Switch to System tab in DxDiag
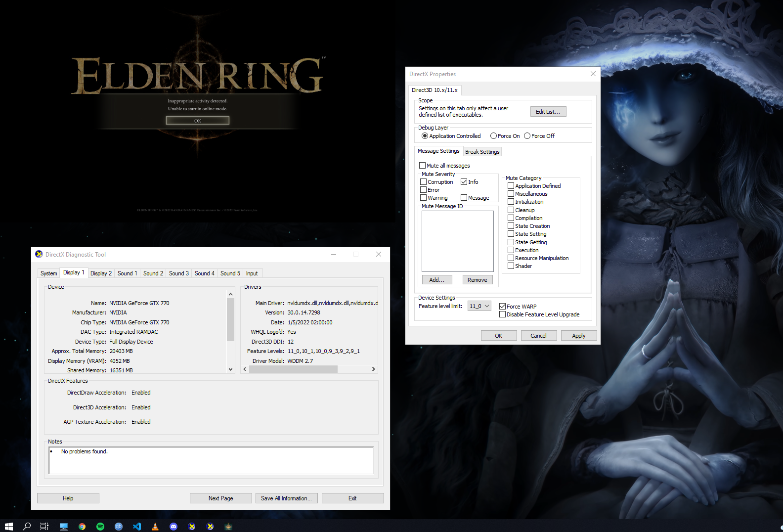The image size is (783, 532). coord(49,273)
